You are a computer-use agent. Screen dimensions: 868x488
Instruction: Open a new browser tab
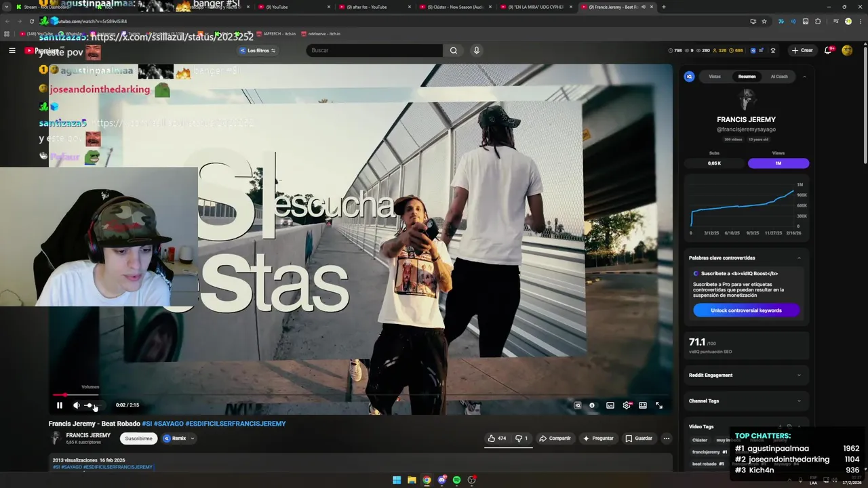tap(663, 7)
